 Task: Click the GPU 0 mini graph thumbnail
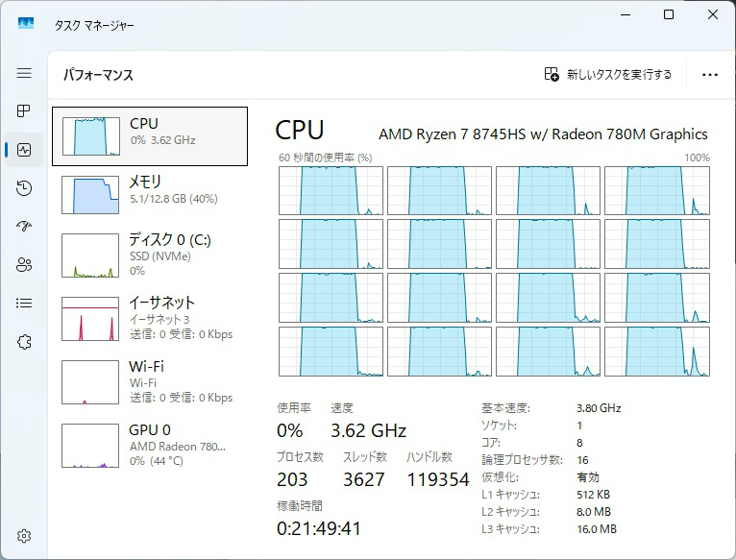(x=90, y=446)
